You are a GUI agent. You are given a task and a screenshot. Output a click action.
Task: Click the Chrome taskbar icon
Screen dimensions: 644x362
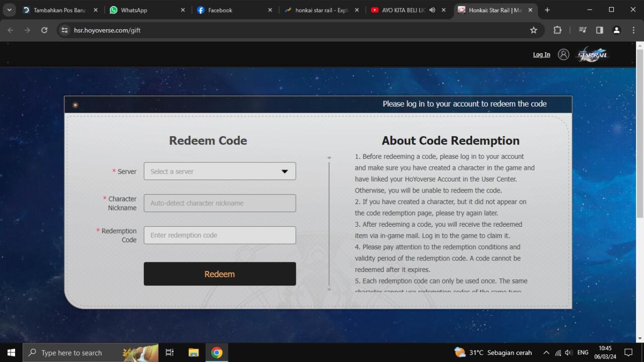tap(217, 352)
